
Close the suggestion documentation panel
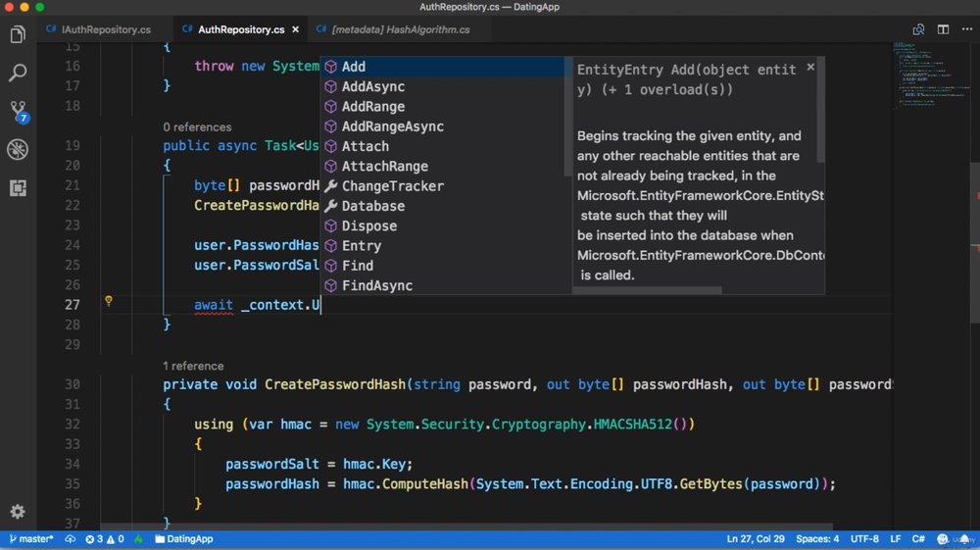click(x=810, y=67)
